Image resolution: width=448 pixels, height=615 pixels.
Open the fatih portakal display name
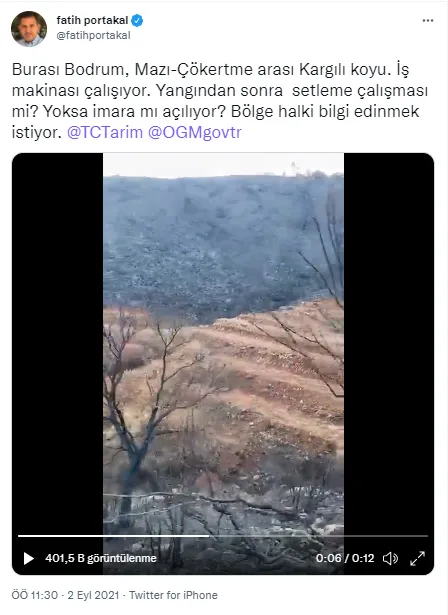tap(92, 20)
